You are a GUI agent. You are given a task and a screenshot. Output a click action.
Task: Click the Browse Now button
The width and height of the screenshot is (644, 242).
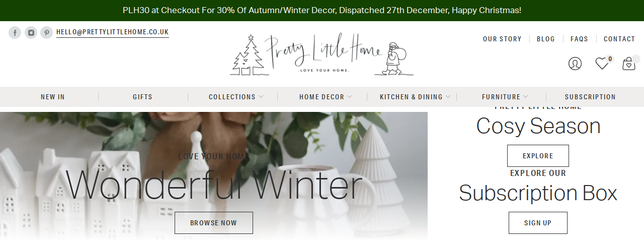pyautogui.click(x=214, y=223)
